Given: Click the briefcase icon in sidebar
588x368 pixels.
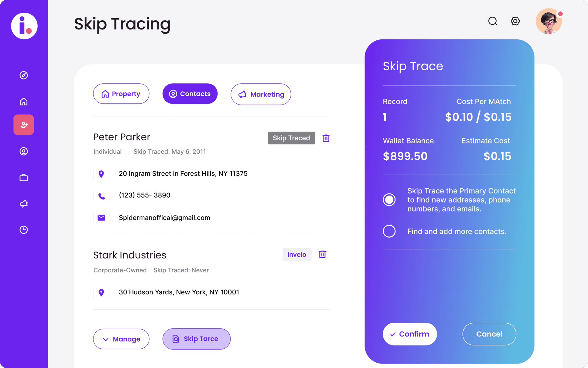Looking at the screenshot, I should 24,178.
